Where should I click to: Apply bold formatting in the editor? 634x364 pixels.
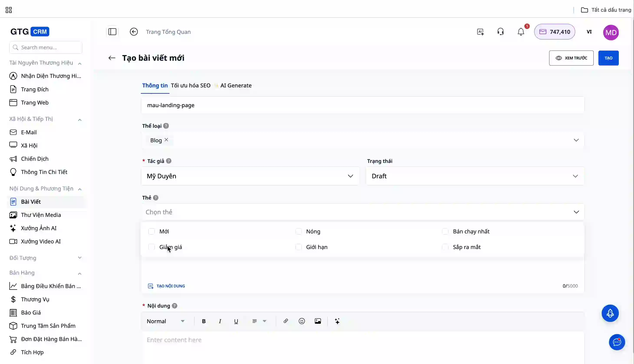click(x=204, y=321)
